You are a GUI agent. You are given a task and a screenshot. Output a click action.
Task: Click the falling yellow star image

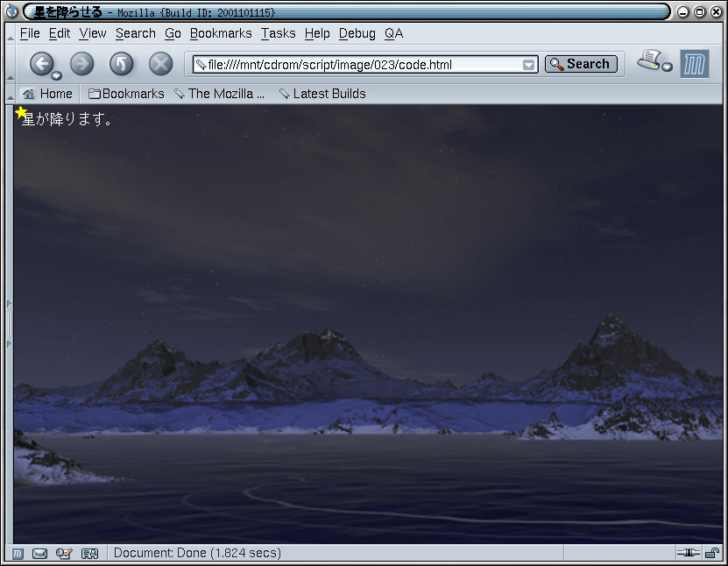coord(21,112)
